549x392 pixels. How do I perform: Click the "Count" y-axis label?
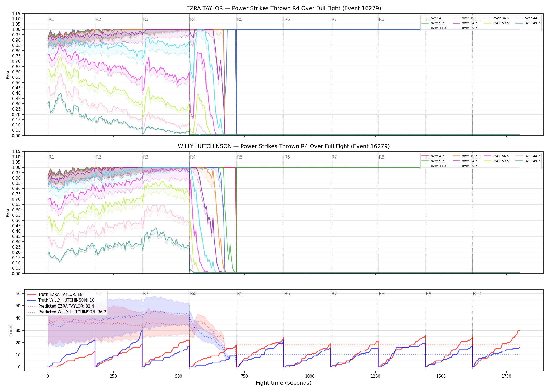click(x=11, y=330)
